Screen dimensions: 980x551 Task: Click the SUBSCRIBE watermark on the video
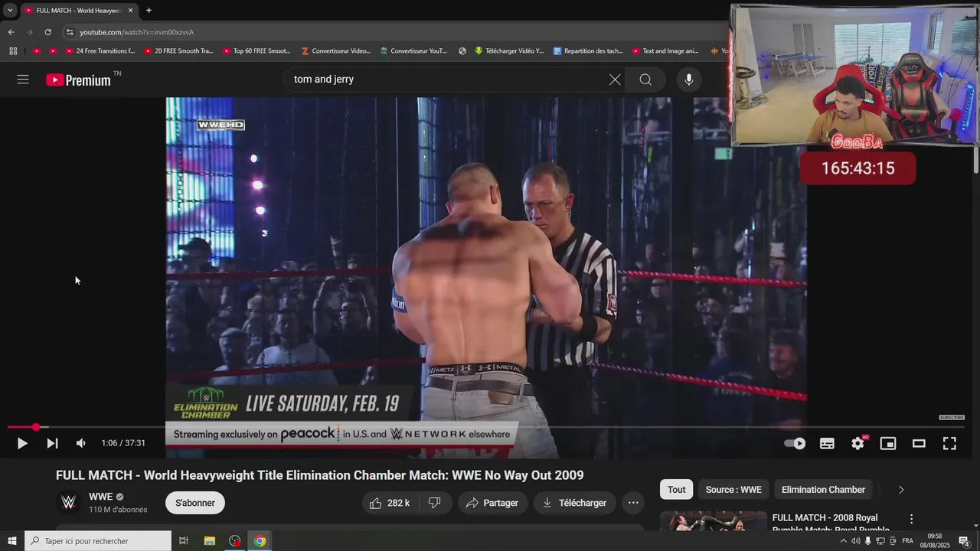(952, 417)
